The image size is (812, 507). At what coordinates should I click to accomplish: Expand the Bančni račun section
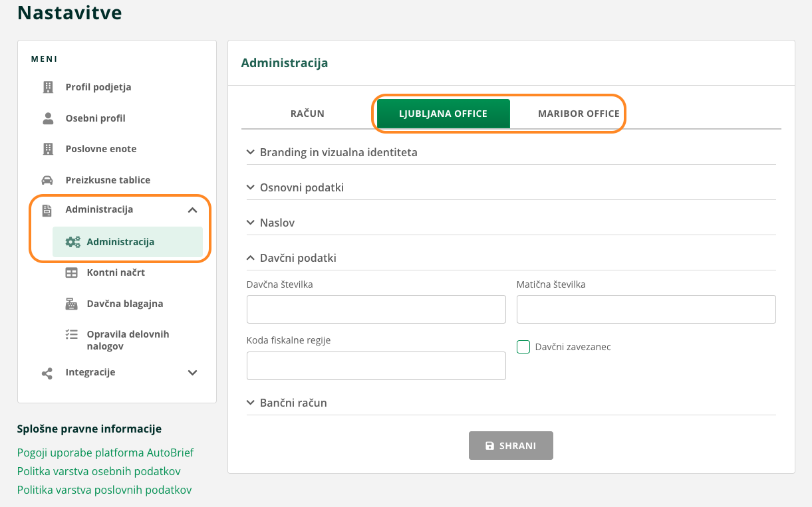(x=251, y=403)
